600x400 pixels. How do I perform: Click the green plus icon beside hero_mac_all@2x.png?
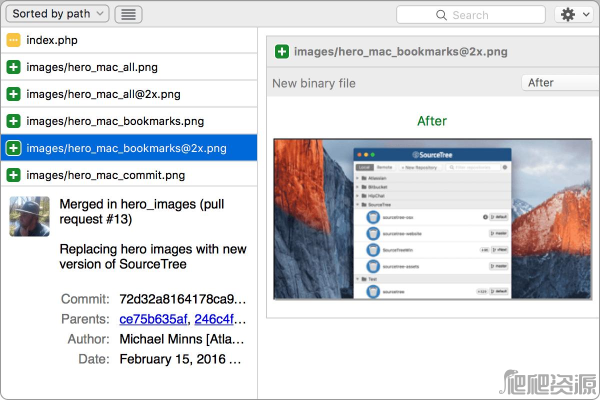click(x=13, y=94)
